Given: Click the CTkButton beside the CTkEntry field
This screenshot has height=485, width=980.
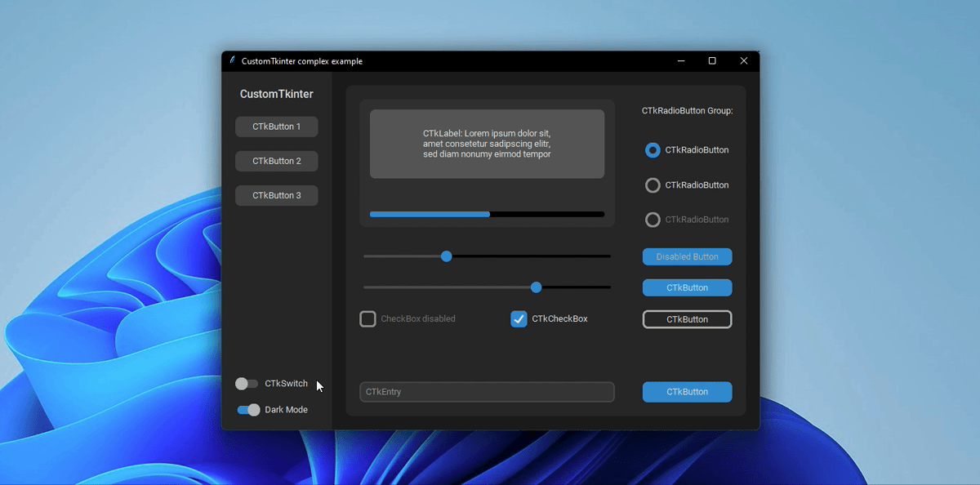Looking at the screenshot, I should pyautogui.click(x=687, y=392).
